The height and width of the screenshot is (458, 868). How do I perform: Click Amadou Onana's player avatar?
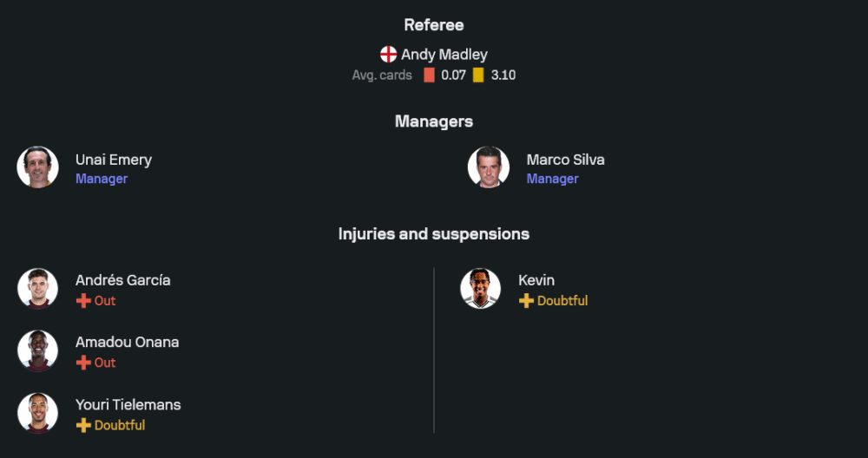click(x=37, y=351)
